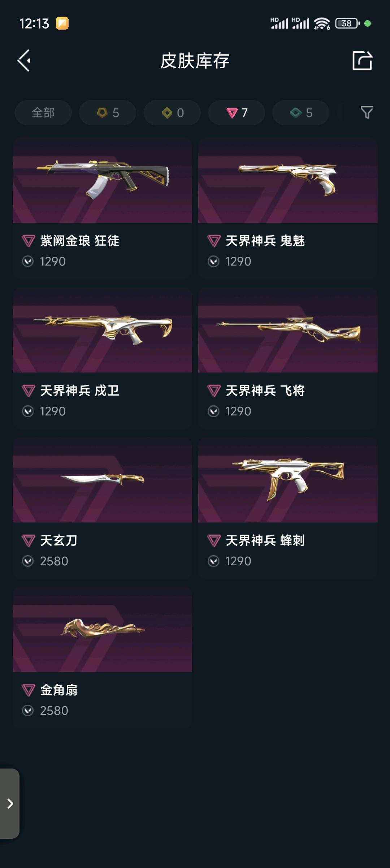Image resolution: width=390 pixels, height=868 pixels.
Task: Tap tier icon next to 天界神兵 鬼魅
Action: click(214, 241)
